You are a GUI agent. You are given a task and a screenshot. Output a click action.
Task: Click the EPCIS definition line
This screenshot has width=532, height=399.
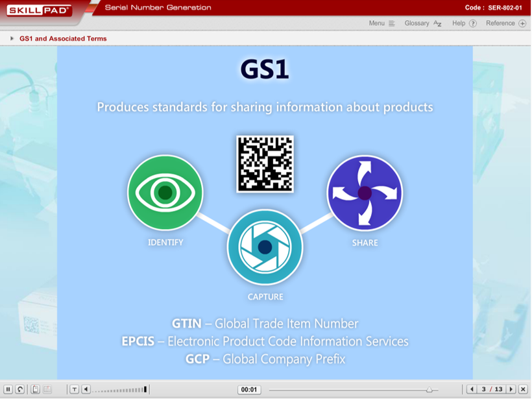click(x=265, y=341)
